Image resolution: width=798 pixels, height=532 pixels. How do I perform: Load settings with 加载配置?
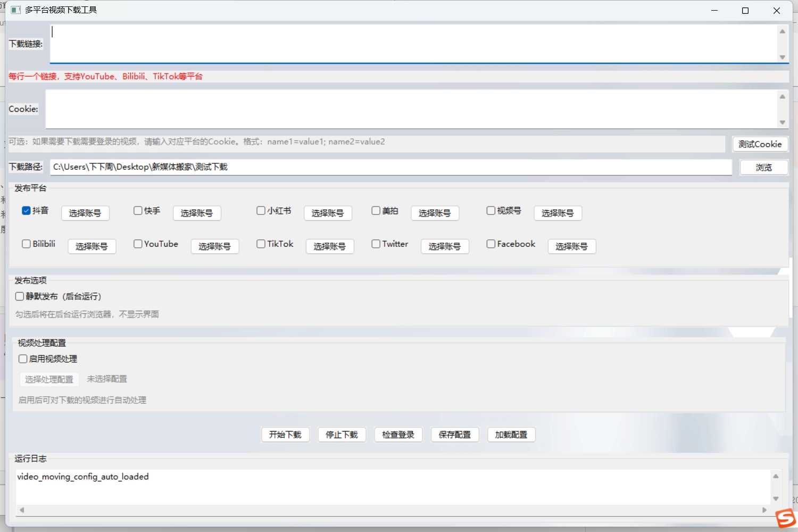[511, 435]
